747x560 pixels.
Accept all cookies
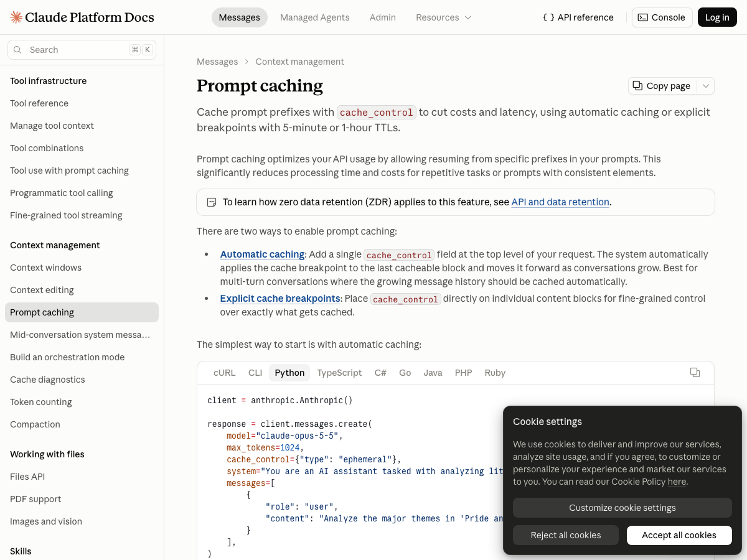pos(679,535)
